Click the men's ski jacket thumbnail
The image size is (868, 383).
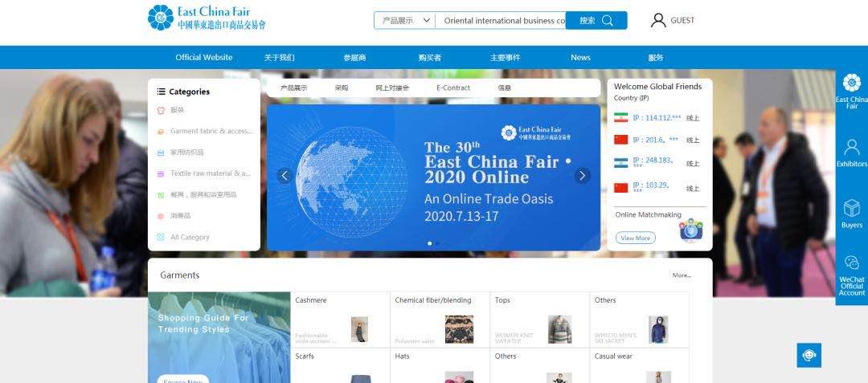click(658, 329)
